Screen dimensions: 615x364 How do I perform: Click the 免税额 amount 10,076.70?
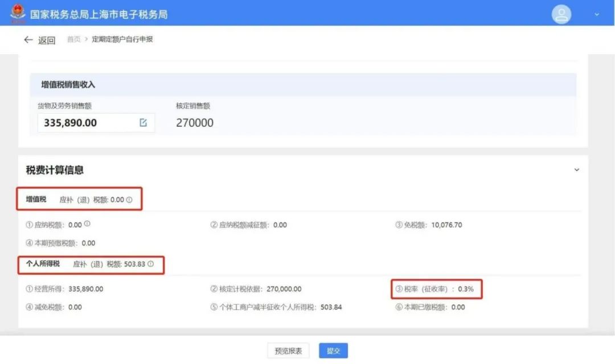(x=446, y=224)
